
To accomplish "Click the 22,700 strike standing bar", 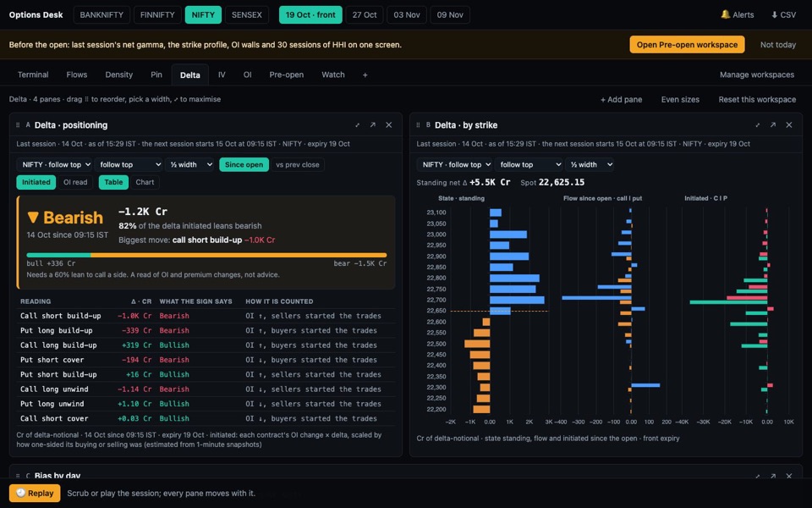I will (517, 300).
